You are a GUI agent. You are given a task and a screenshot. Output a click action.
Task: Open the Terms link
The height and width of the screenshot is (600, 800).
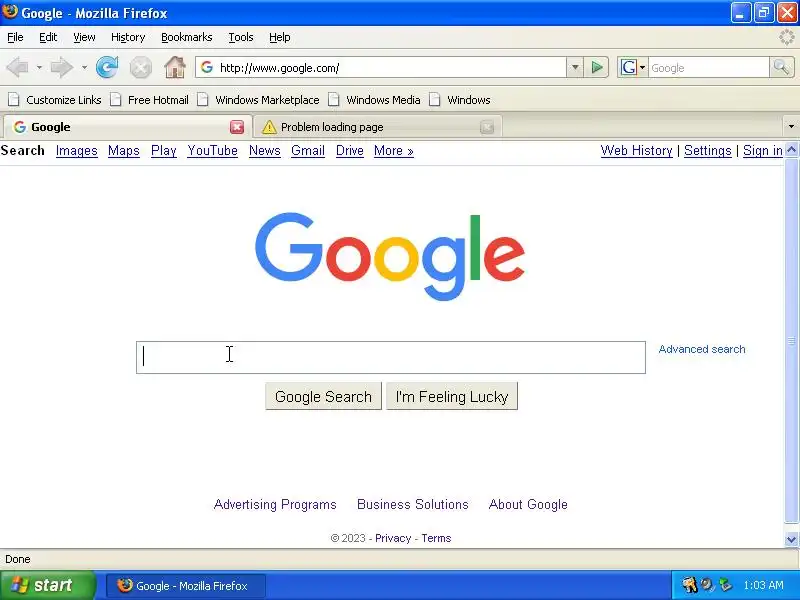[436, 538]
